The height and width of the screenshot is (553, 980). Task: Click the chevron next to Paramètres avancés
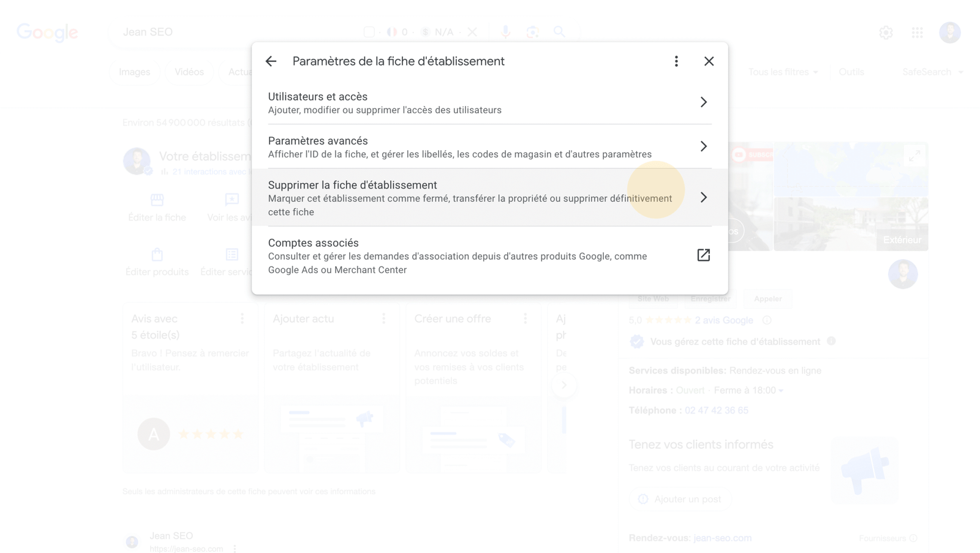click(x=703, y=146)
